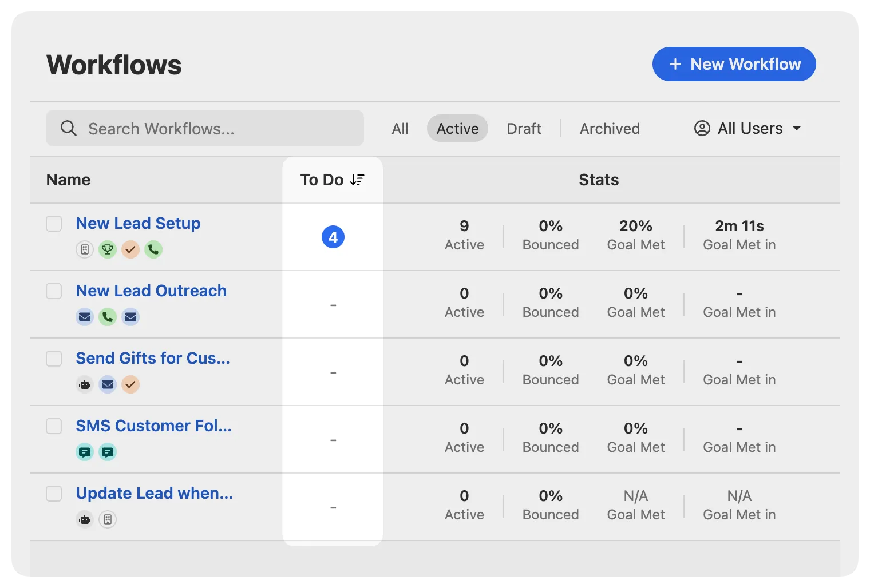Click the first email icon under New Lead Outreach
This screenshot has height=588, width=870.
click(x=85, y=317)
